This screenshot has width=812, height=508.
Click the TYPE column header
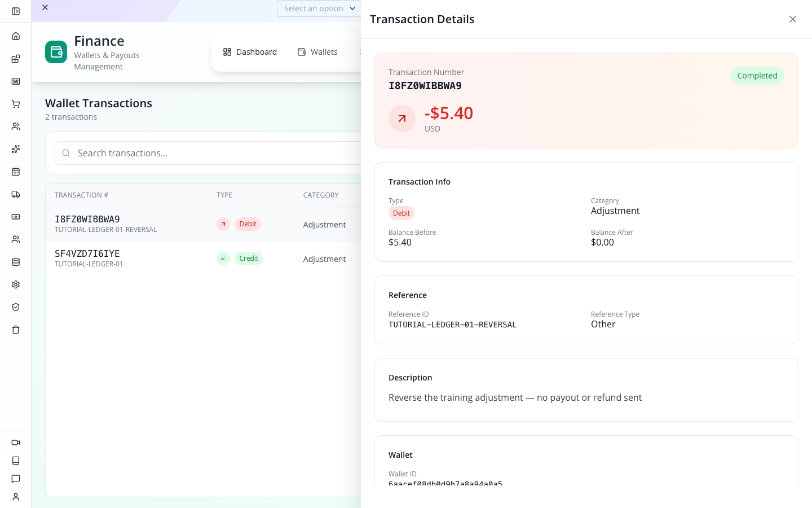point(224,195)
